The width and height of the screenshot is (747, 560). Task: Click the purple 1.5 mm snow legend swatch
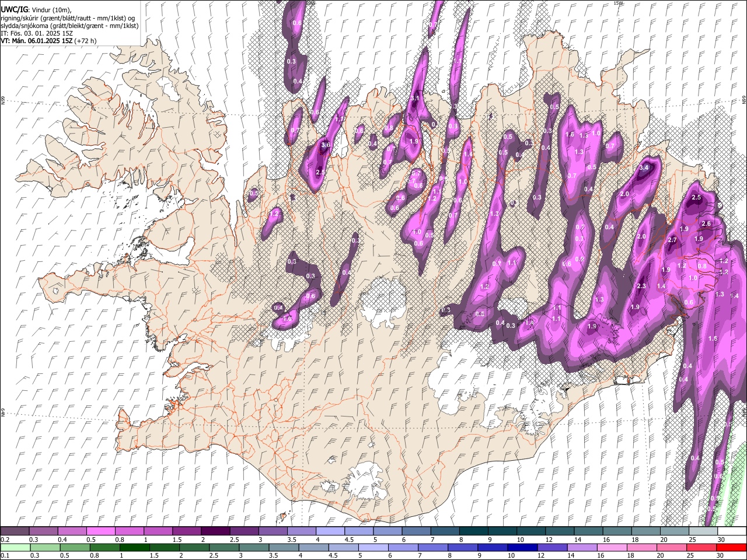point(187,531)
